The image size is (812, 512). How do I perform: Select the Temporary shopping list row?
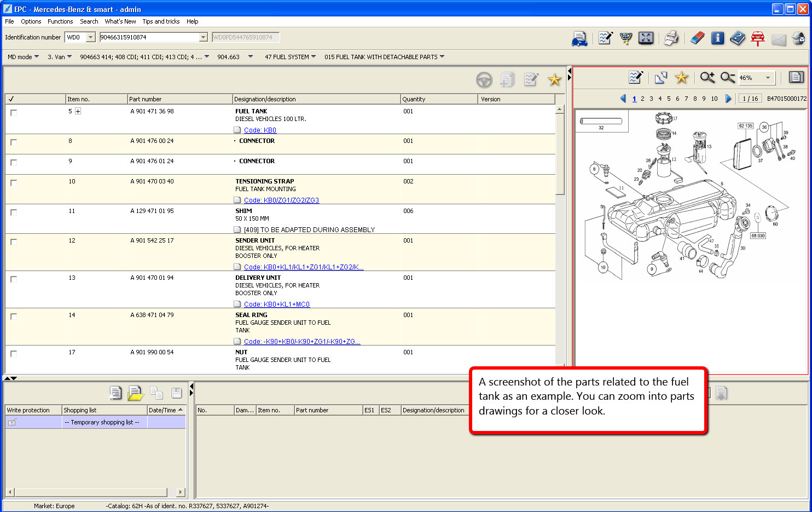95,422
